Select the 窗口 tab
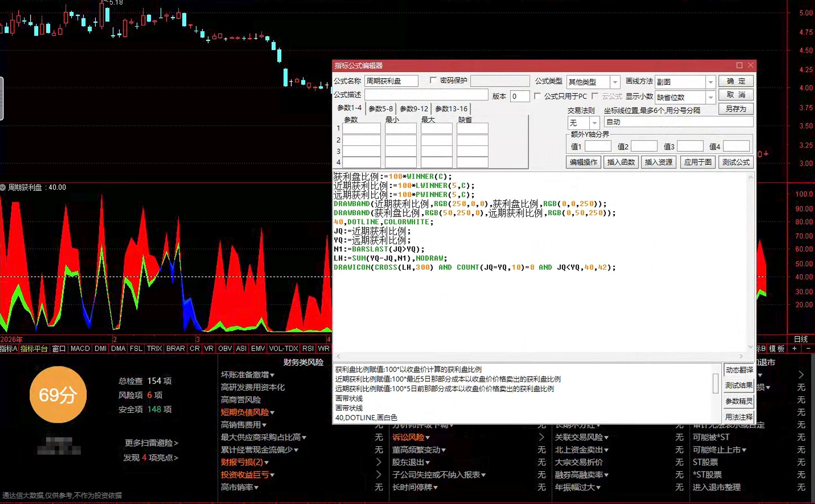Viewport: 815px width, 504px height. click(59, 349)
